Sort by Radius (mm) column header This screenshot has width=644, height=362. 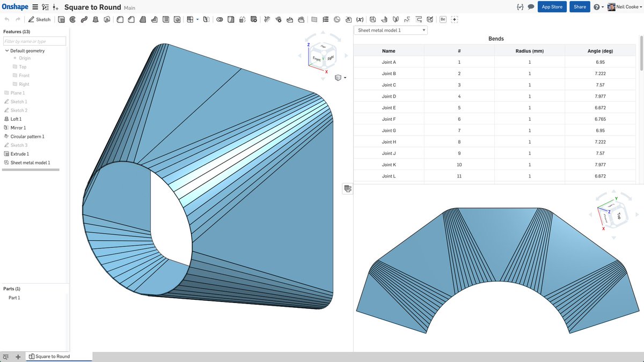point(529,51)
